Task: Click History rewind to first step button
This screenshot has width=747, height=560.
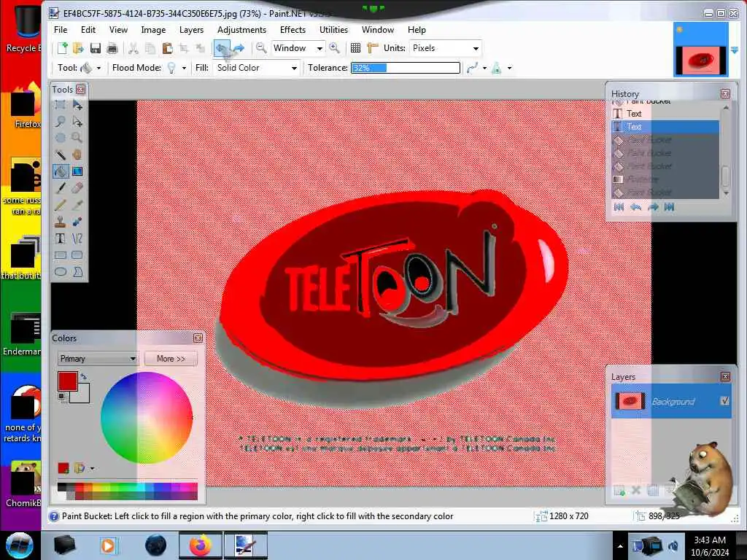Action: click(x=619, y=206)
